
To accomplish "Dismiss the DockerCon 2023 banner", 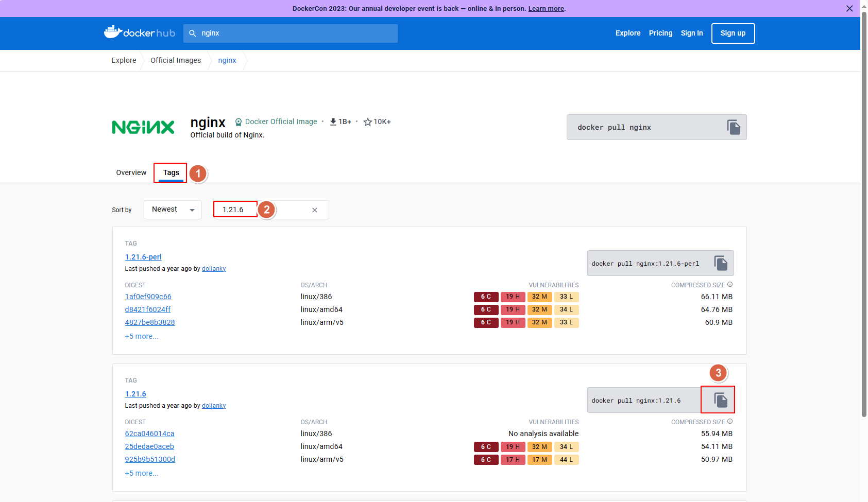I will [x=849, y=8].
